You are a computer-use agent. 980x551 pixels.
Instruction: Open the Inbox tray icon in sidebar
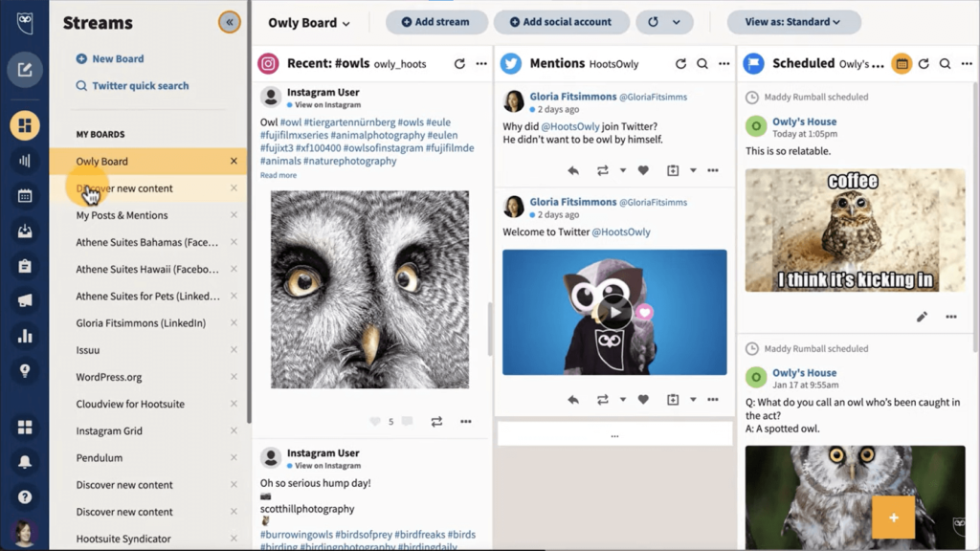pos(24,231)
